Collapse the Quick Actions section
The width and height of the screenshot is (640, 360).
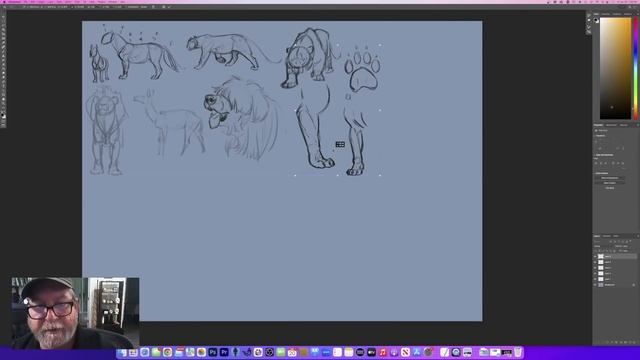coord(594,173)
